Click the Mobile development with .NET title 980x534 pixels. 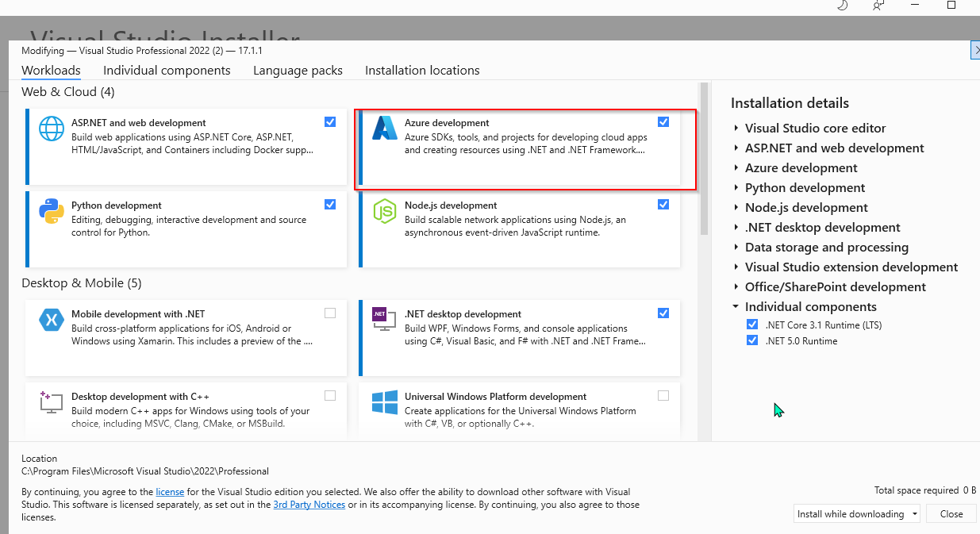coord(138,314)
